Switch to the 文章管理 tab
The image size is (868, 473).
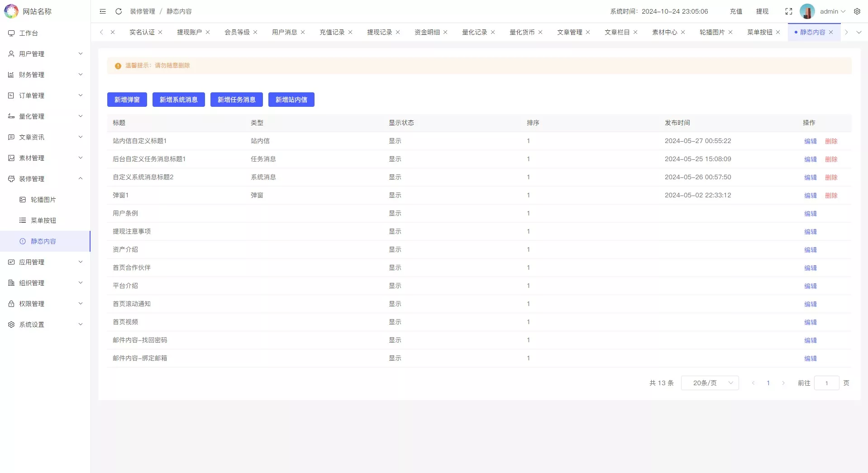click(570, 32)
